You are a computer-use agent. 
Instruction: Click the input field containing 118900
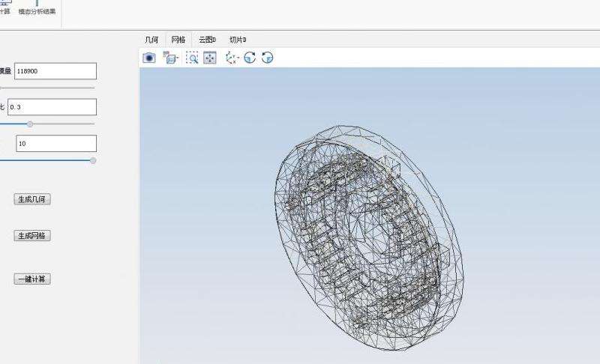55,71
